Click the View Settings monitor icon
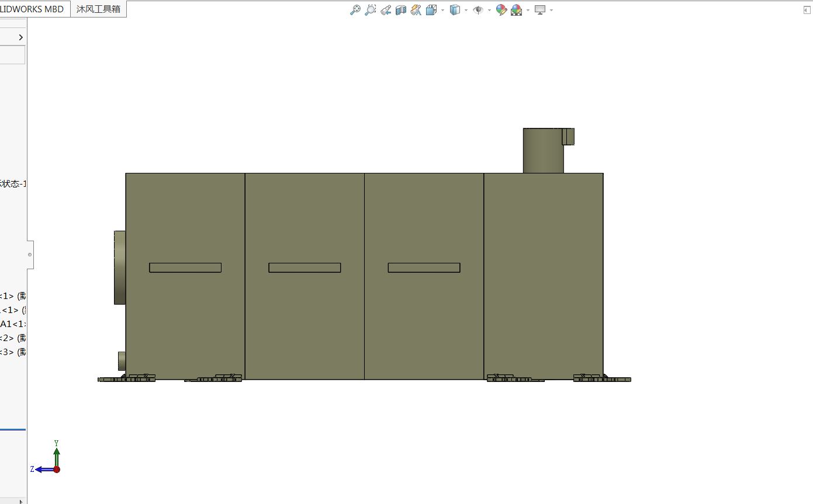This screenshot has width=813, height=504. [540, 10]
